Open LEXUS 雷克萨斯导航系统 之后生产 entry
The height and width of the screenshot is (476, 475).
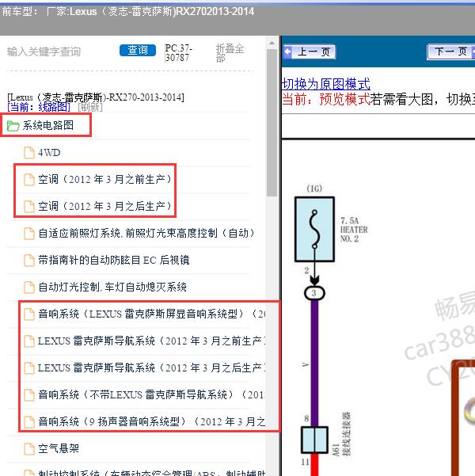[x=152, y=367]
